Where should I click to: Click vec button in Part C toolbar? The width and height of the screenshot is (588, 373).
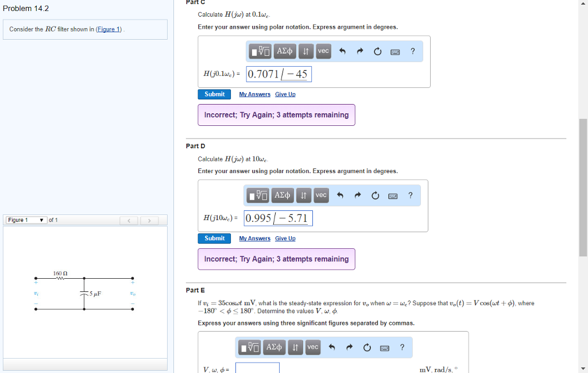tap(324, 51)
